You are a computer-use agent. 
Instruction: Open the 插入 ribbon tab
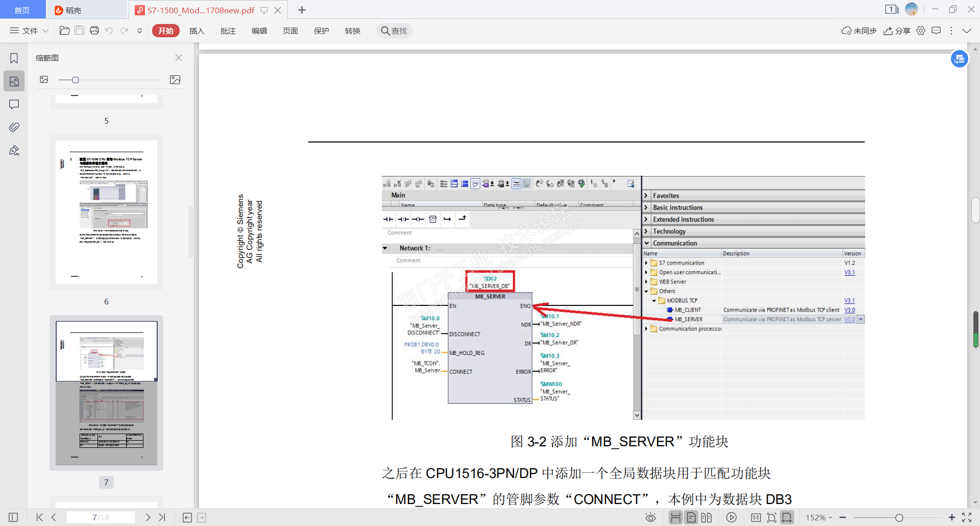click(x=197, y=31)
